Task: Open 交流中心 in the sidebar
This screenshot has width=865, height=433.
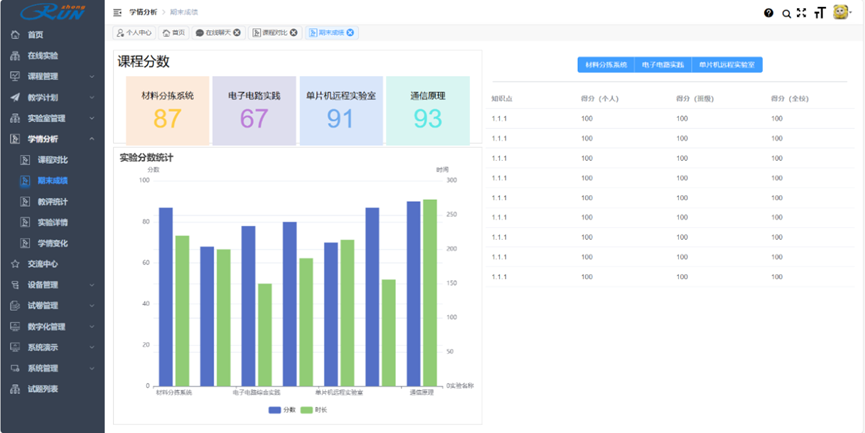Action: tap(42, 264)
